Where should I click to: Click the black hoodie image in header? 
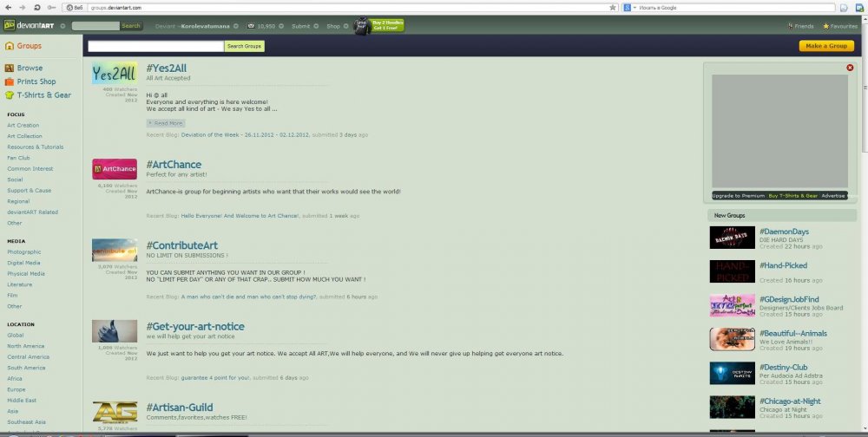[362, 25]
